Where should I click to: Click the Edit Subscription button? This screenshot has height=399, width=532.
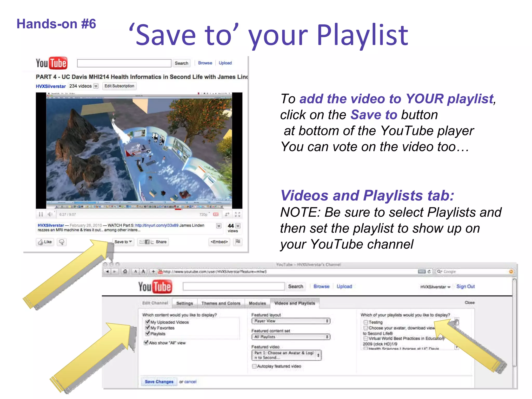coord(119,86)
